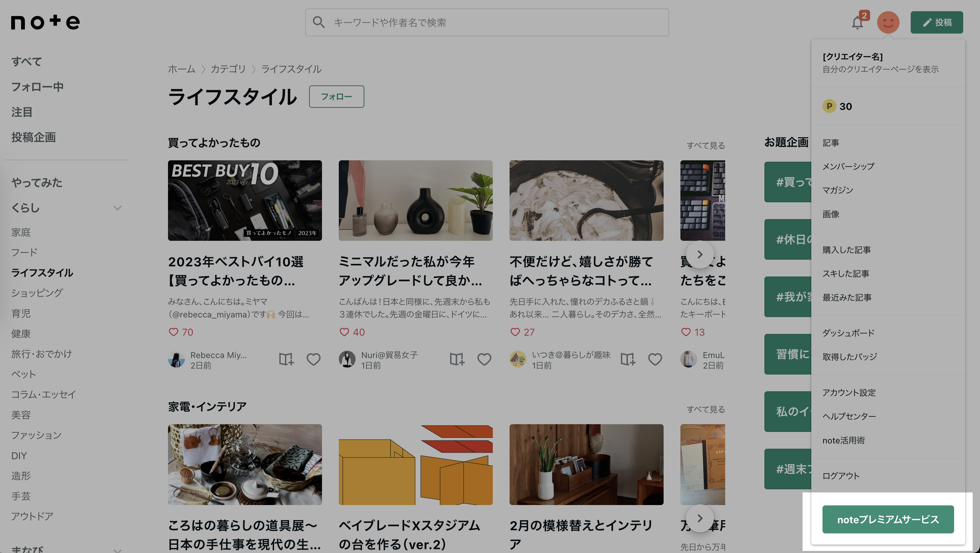Open EmuL author avatar
This screenshot has width=980, height=553.
click(x=689, y=359)
